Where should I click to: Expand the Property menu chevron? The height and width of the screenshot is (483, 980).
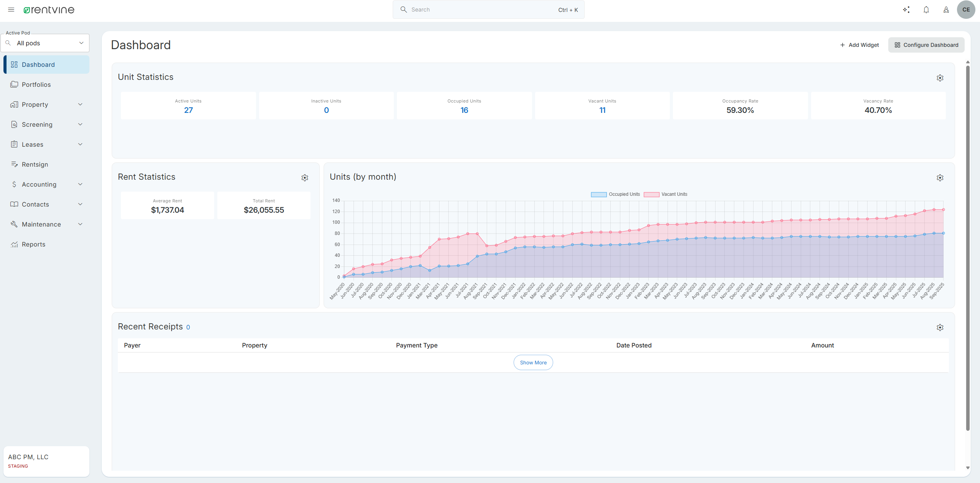80,104
